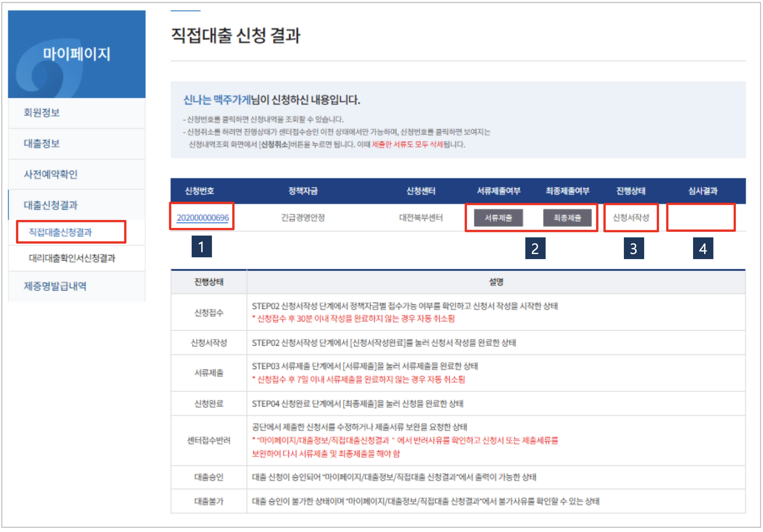Click the 신청번호 column header
Screen dimensions: 763x532
coord(199,191)
